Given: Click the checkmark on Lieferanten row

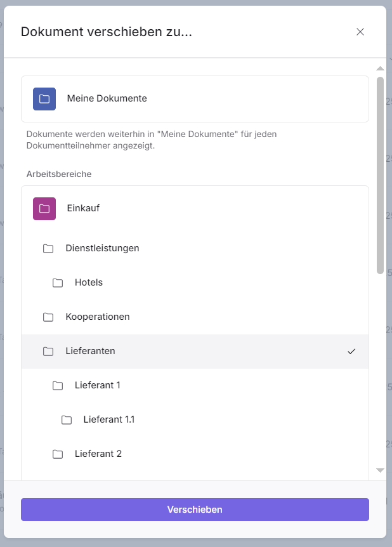Looking at the screenshot, I should (351, 352).
